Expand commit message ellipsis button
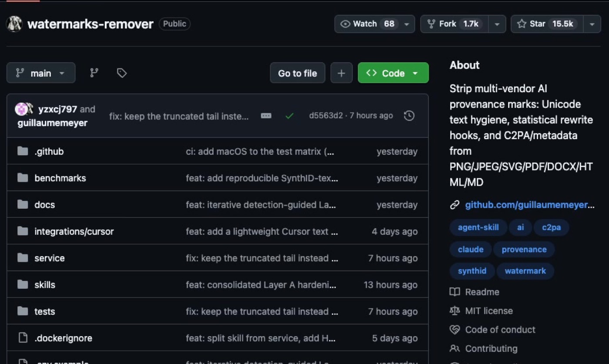The image size is (609, 364). pos(266,116)
